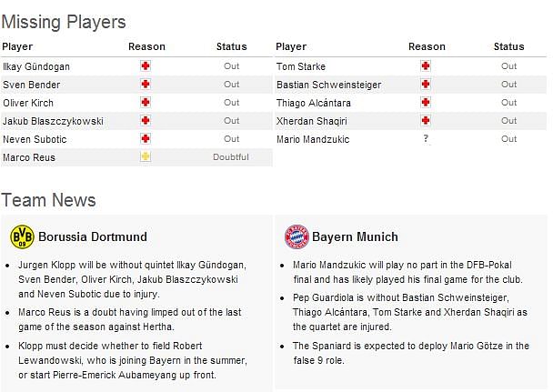Select the yellow doubtful icon for Marco Reus
This screenshot has width=553, height=392.
146,156
